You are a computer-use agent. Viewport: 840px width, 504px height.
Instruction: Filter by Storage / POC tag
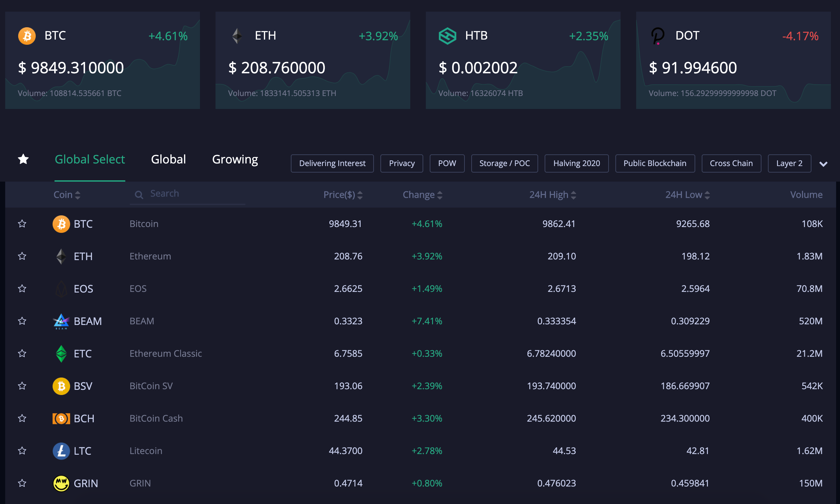tap(505, 163)
